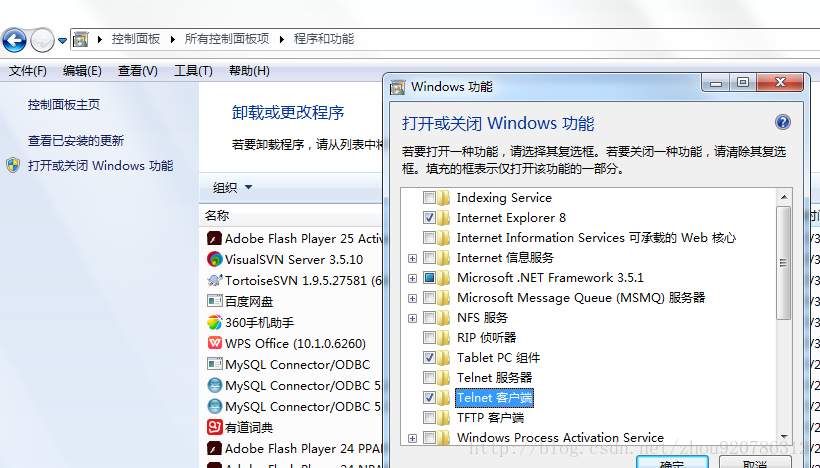Select the Telnet 服务器 list entry text
The width and height of the screenshot is (820, 468).
(494, 378)
